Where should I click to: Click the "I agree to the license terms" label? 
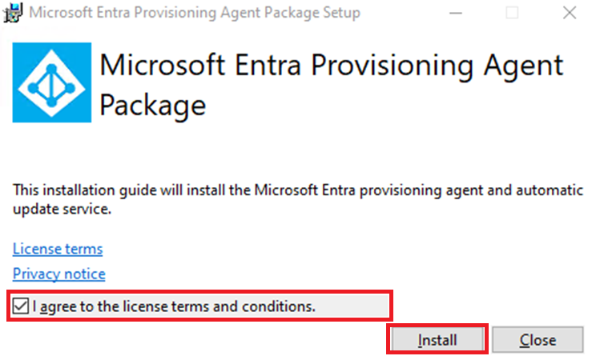[175, 306]
